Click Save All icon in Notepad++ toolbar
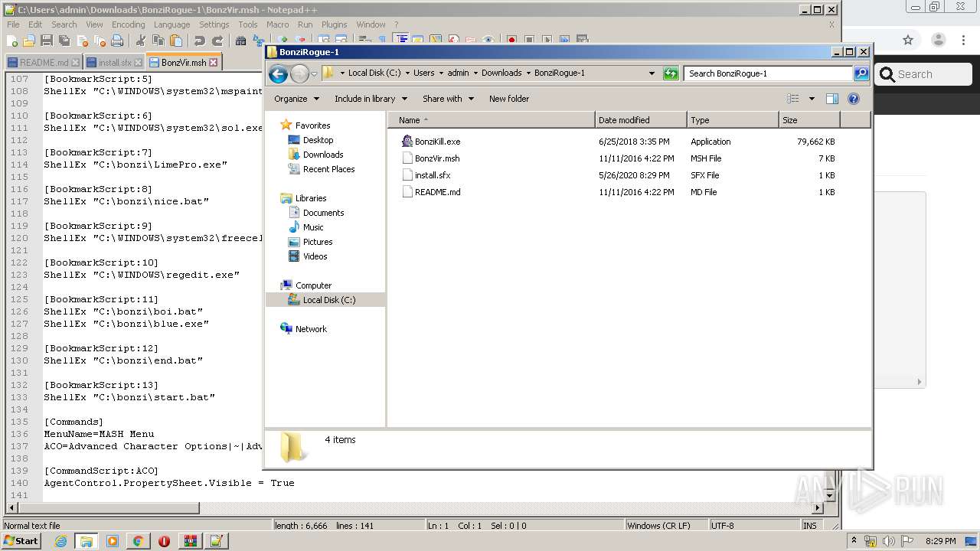This screenshot has width=980, height=551. coord(64,40)
